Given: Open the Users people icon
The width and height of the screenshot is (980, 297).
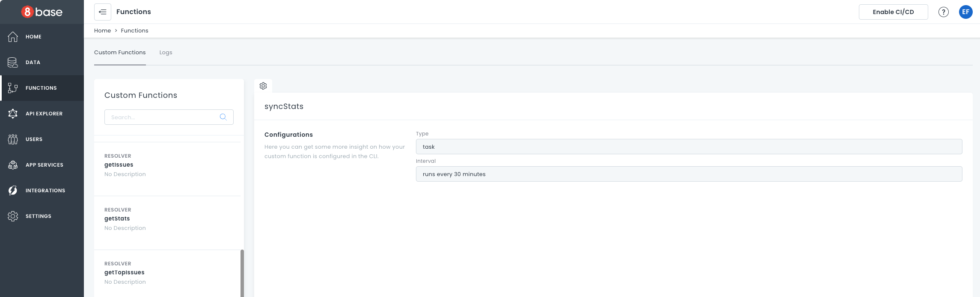Looking at the screenshot, I should click(x=13, y=139).
